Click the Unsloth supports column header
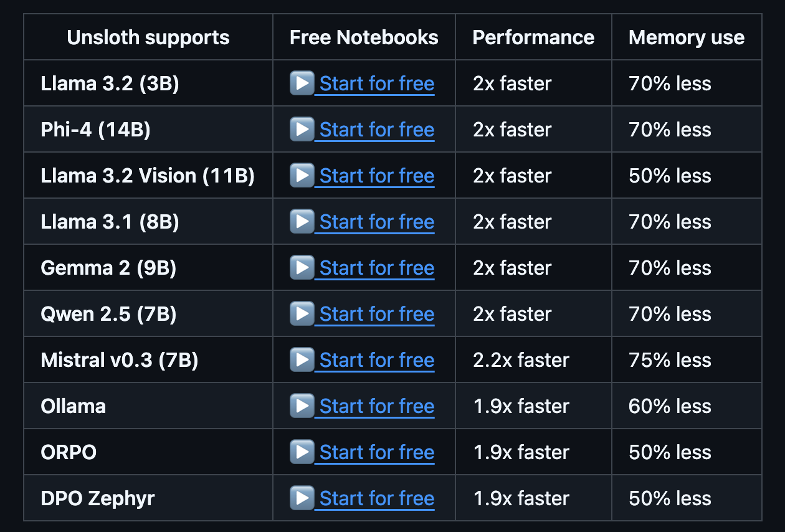Screen dimensions: 785x532 [148, 37]
